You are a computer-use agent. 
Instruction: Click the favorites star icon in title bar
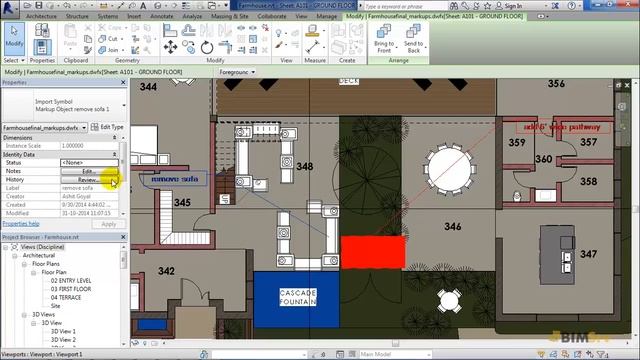(487, 6)
